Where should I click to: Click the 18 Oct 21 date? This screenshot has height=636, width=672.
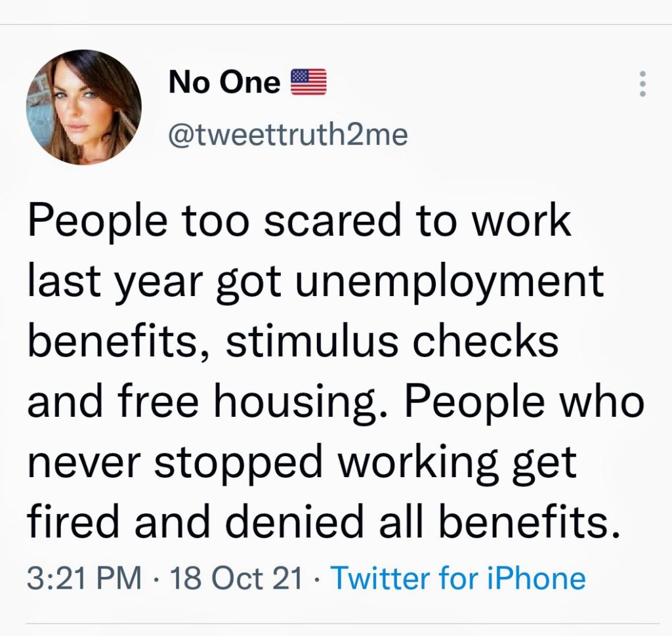tap(236, 578)
